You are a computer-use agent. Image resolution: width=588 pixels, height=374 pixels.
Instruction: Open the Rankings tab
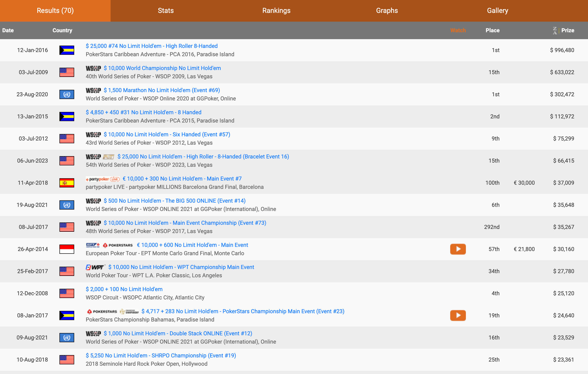276,11
